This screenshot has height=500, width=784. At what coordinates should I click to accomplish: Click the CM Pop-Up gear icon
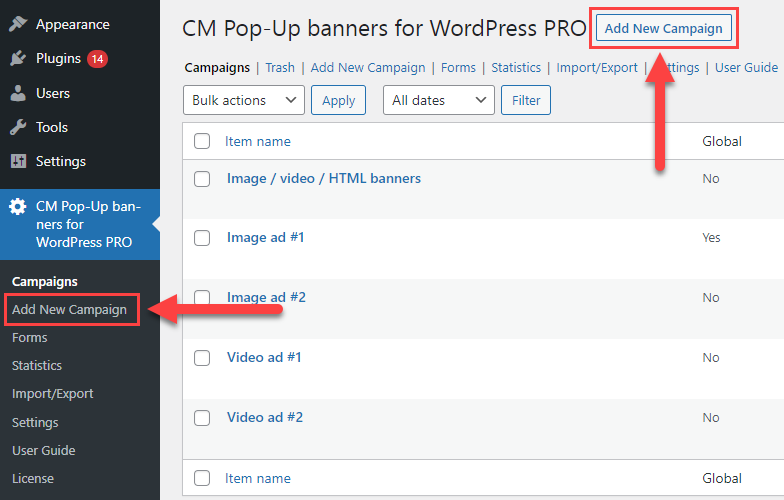coord(18,206)
